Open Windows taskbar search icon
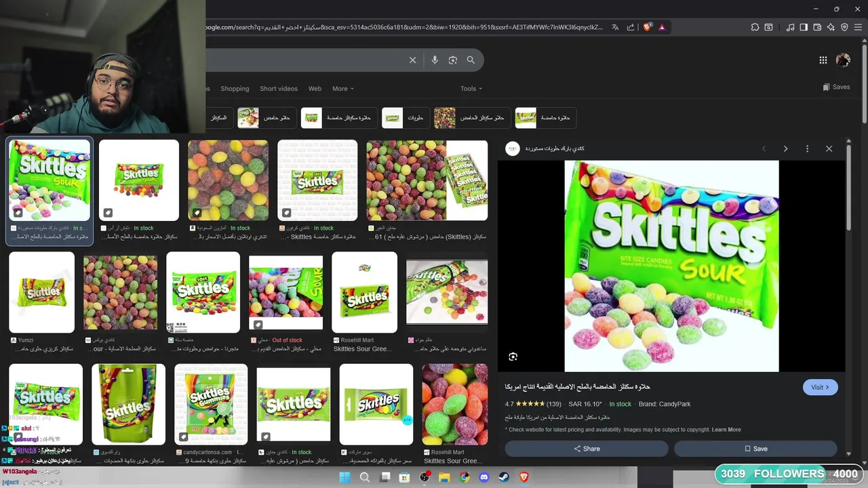 tap(364, 477)
